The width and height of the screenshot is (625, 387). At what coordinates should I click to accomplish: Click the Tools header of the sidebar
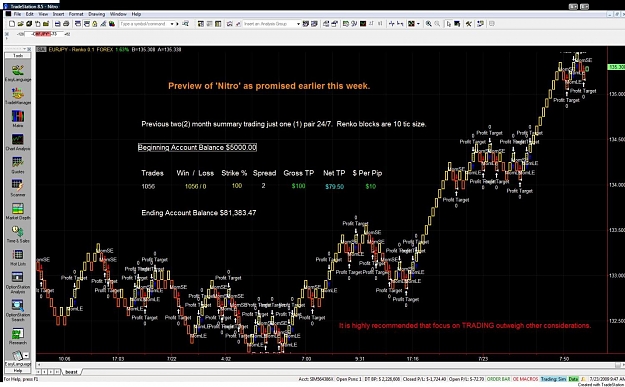pyautogui.click(x=18, y=55)
